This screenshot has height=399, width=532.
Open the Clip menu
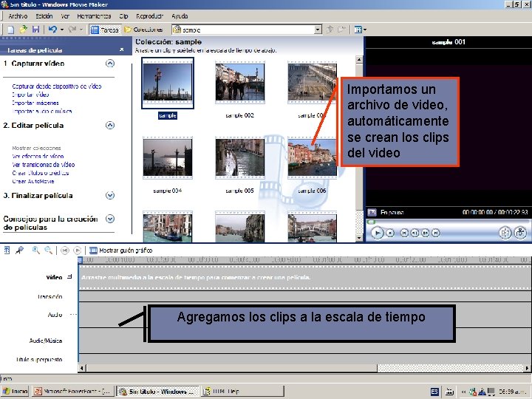click(123, 16)
